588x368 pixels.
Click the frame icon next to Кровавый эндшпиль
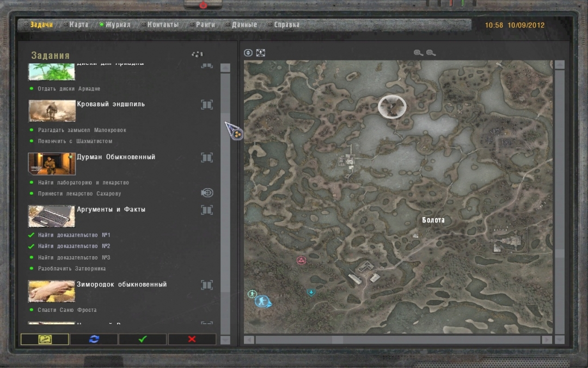click(207, 105)
